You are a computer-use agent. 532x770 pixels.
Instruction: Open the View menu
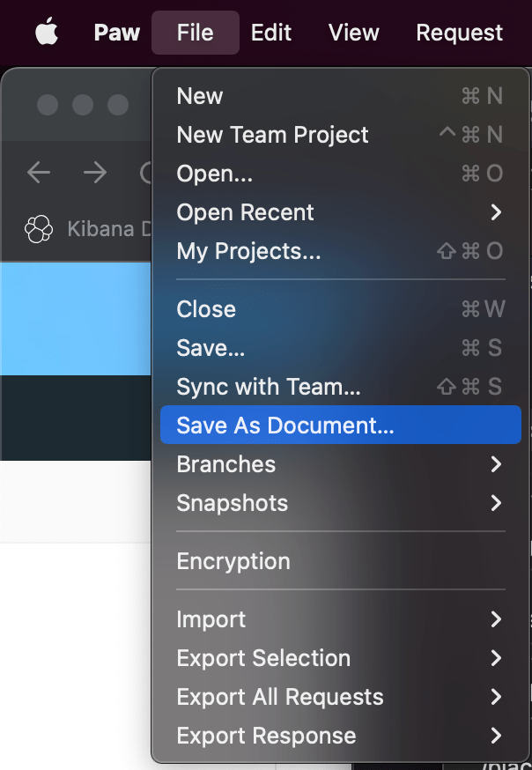353,33
